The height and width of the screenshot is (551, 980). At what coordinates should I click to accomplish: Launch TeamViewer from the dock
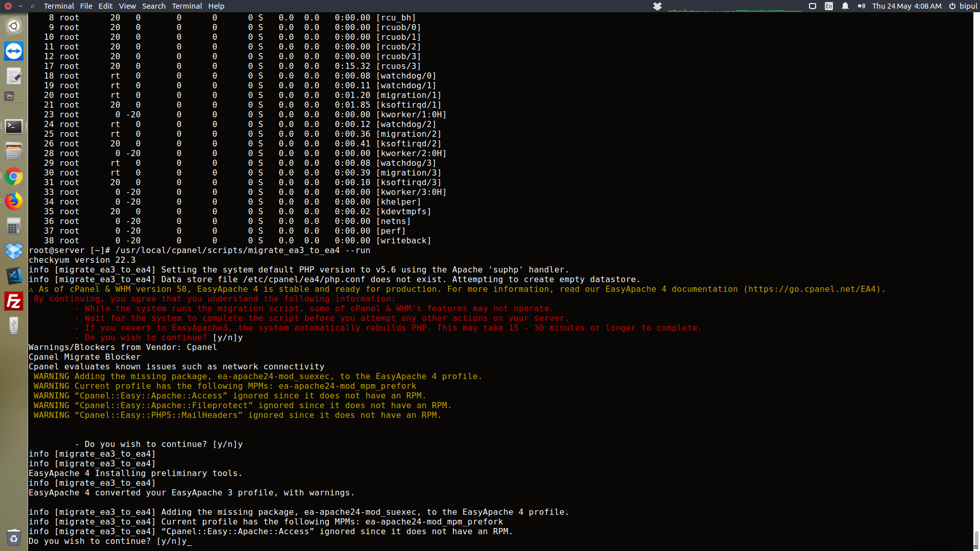coord(14,51)
